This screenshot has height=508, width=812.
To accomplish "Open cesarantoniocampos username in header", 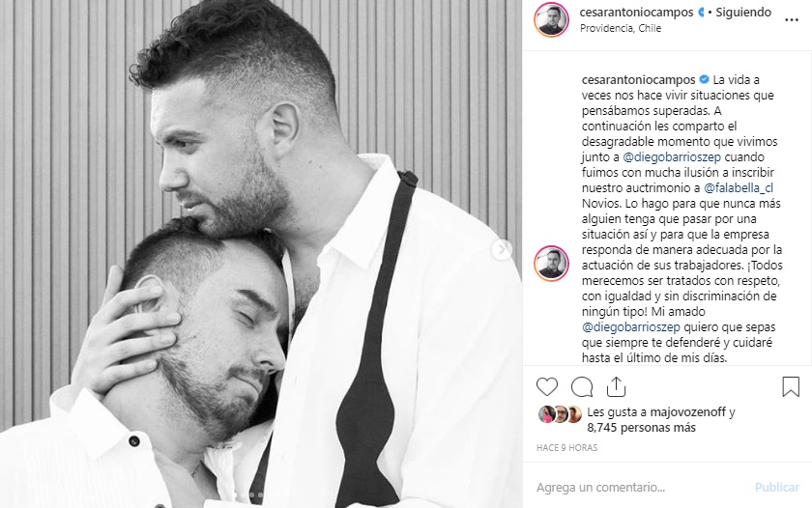I will coord(636,12).
